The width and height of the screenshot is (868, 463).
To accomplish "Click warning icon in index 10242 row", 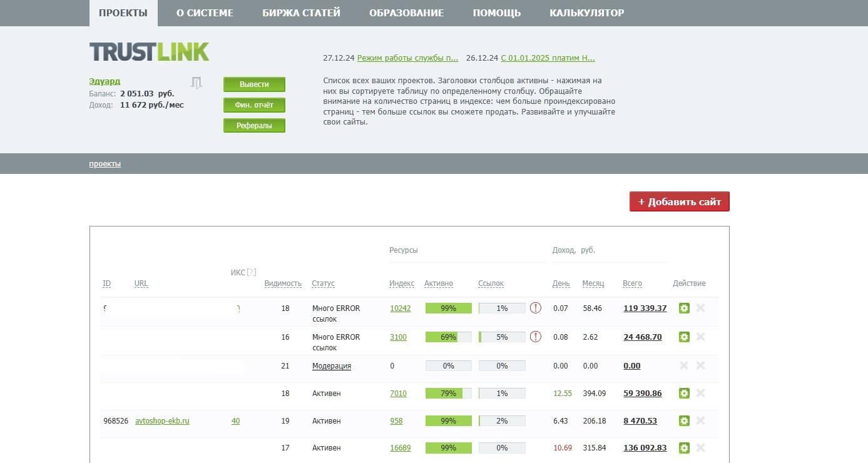I will click(536, 308).
